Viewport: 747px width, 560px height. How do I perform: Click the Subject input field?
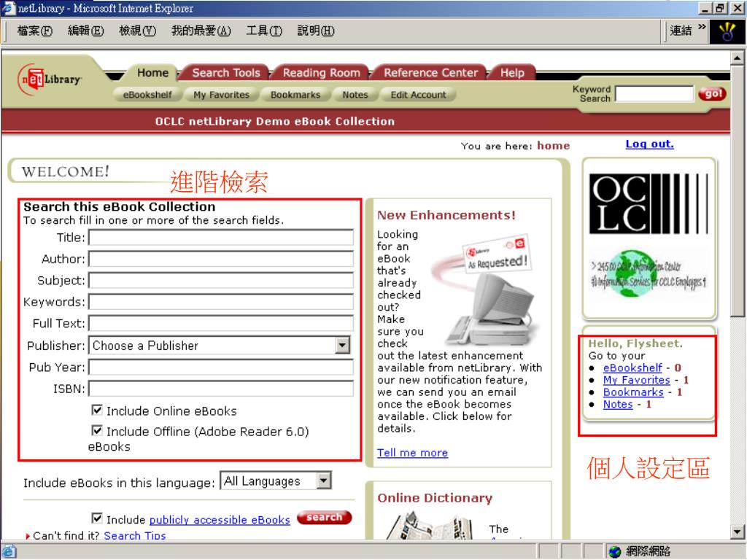221,280
